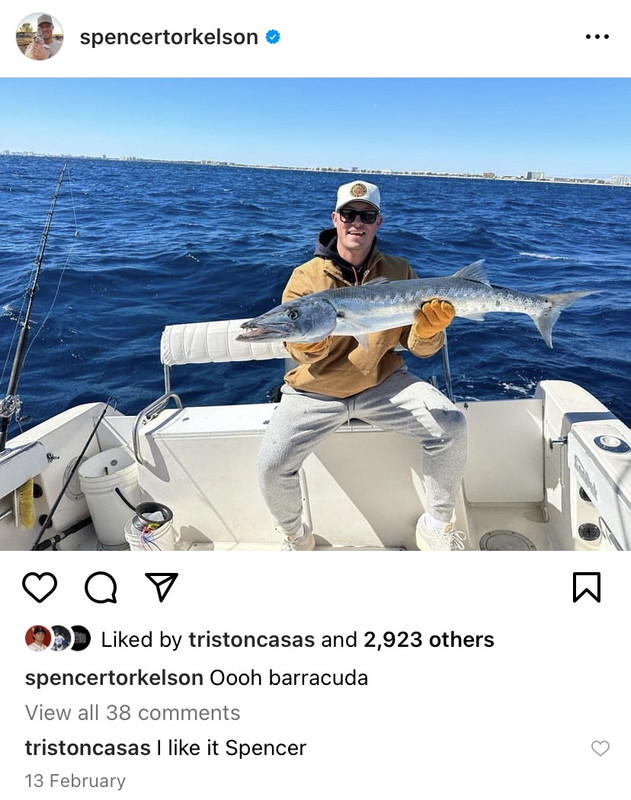Tap the heart like icon under the photo

pos(39,587)
